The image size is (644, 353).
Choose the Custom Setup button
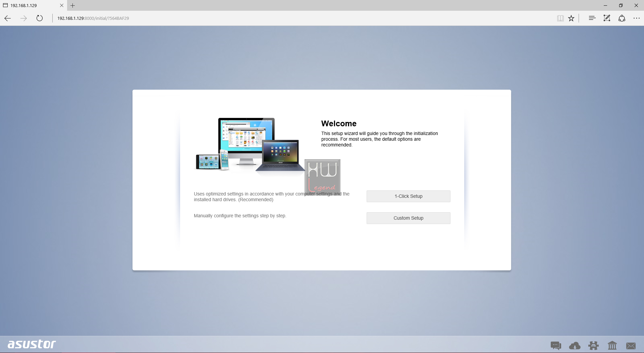tap(408, 218)
